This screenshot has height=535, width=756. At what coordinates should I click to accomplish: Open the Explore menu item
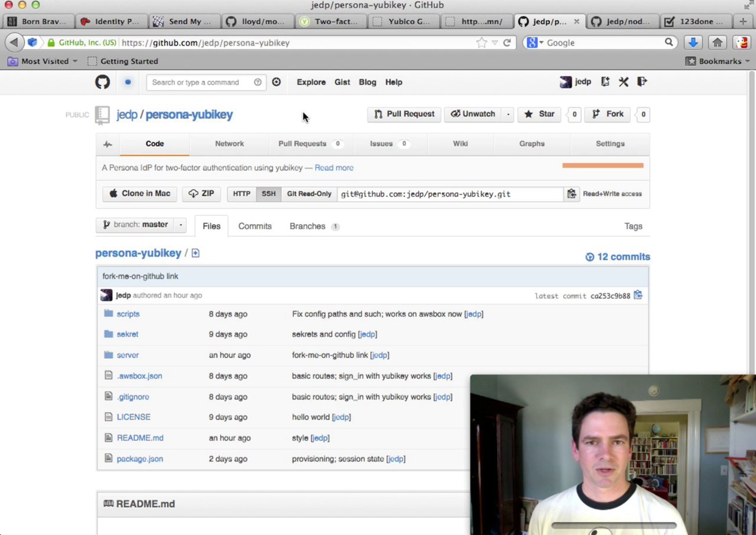tap(311, 83)
